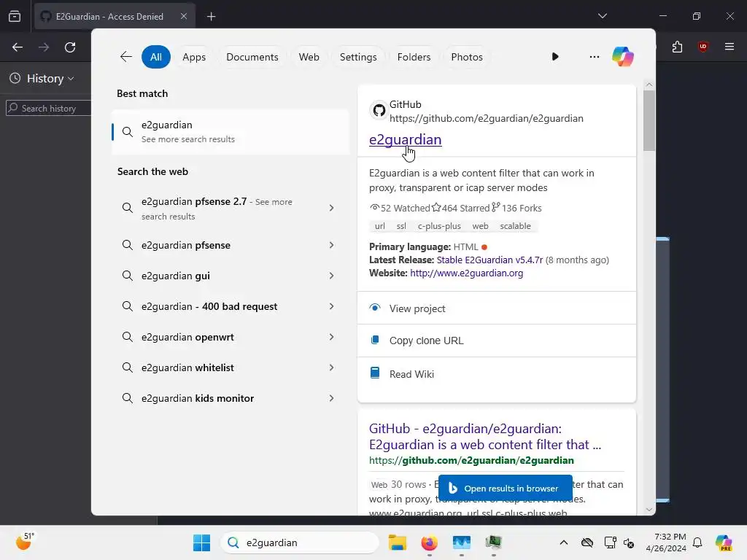Screen dimensions: 747x560
Task: Click the e2guardian openwrt search icon
Action: (x=127, y=337)
